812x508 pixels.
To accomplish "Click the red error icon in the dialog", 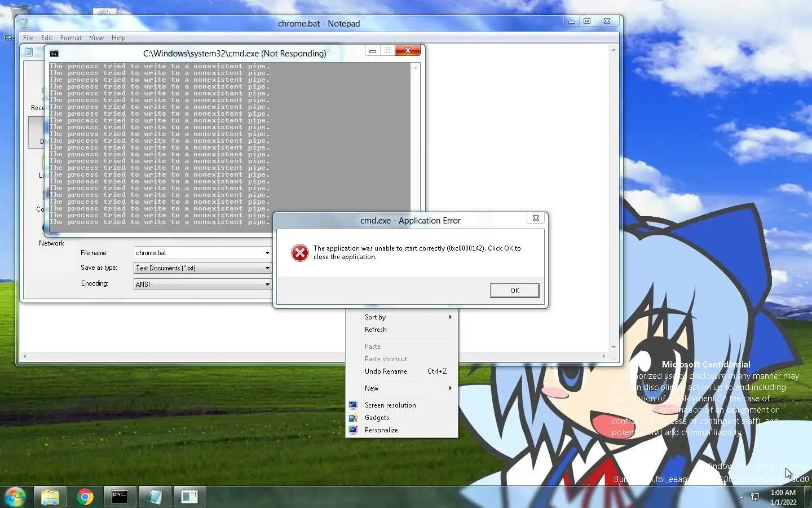I will coord(300,252).
